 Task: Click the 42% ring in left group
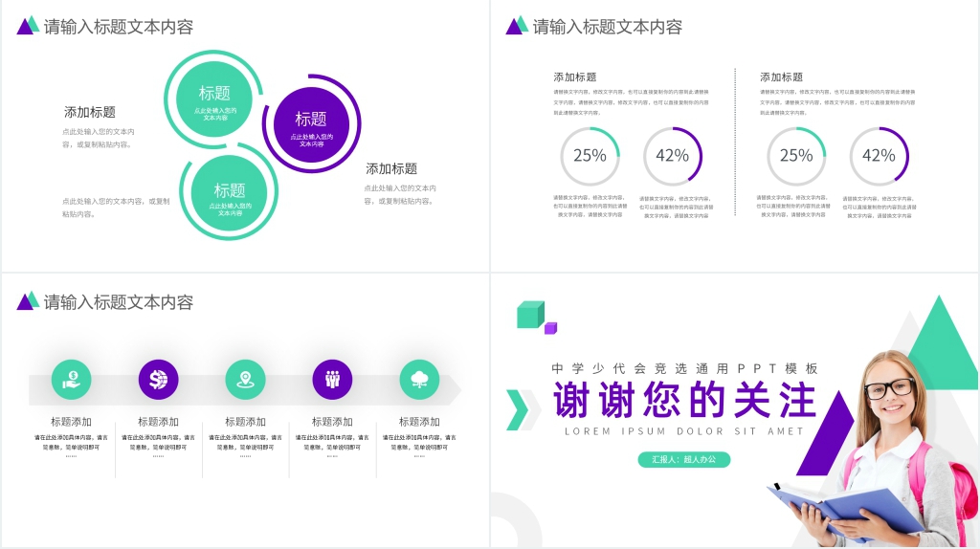pyautogui.click(x=673, y=156)
